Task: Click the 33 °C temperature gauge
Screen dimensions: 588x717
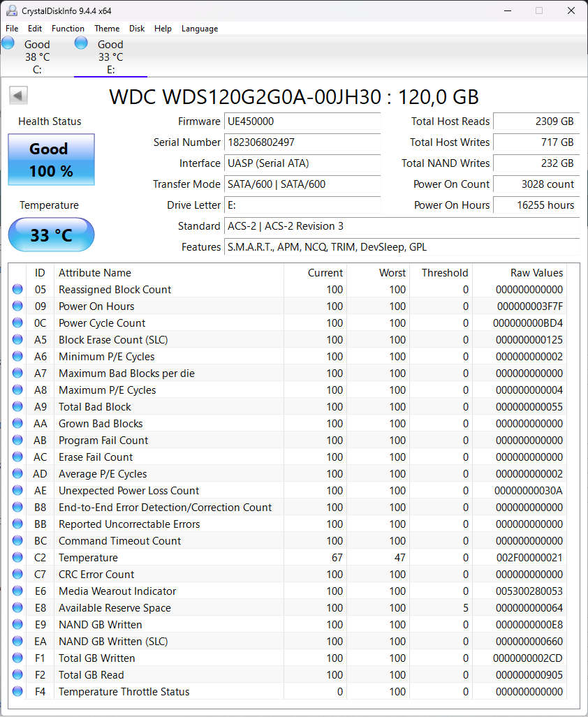Action: point(50,235)
